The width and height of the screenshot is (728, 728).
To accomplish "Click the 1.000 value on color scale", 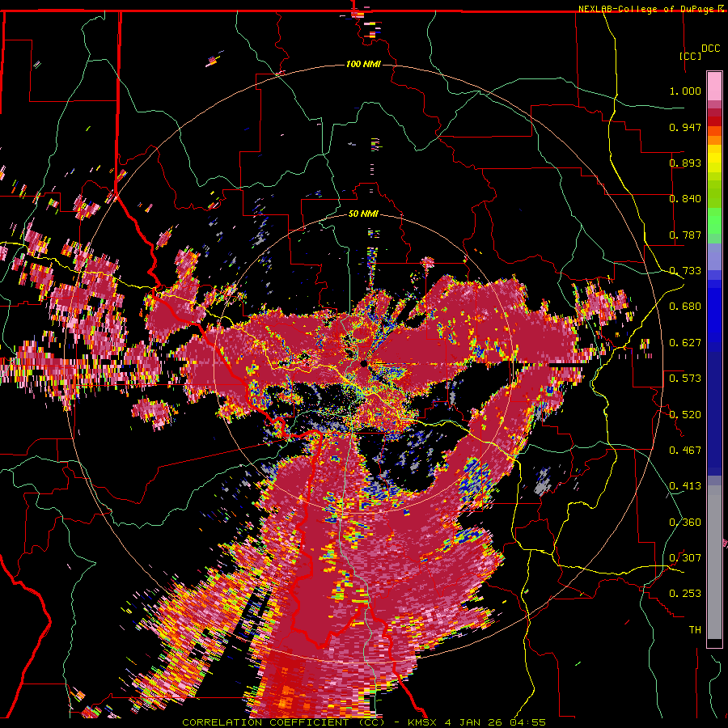I will pos(685,91).
